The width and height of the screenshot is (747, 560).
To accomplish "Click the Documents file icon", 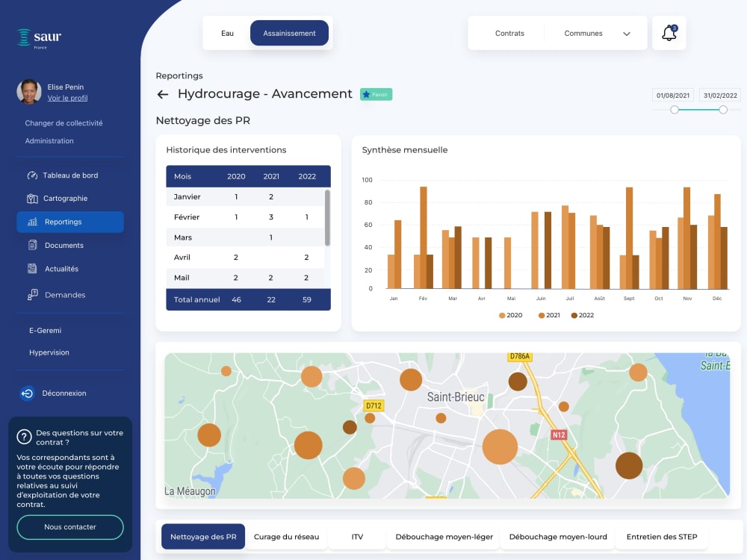I will (32, 245).
